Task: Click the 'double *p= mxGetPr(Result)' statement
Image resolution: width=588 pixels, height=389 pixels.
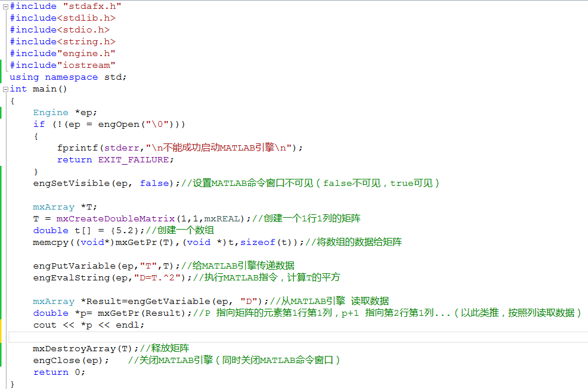Action: pyautogui.click(x=112, y=313)
